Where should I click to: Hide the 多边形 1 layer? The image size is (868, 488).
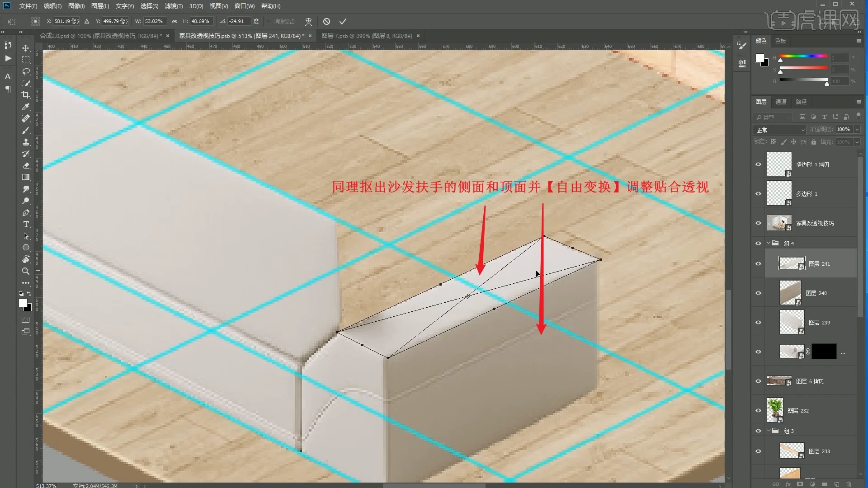coord(758,194)
